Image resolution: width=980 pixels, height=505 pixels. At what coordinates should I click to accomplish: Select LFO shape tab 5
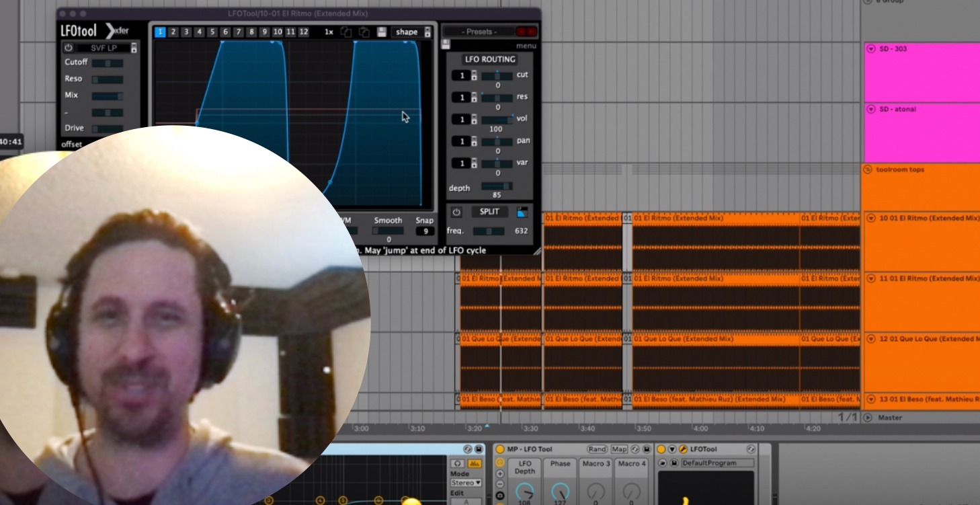click(x=212, y=32)
